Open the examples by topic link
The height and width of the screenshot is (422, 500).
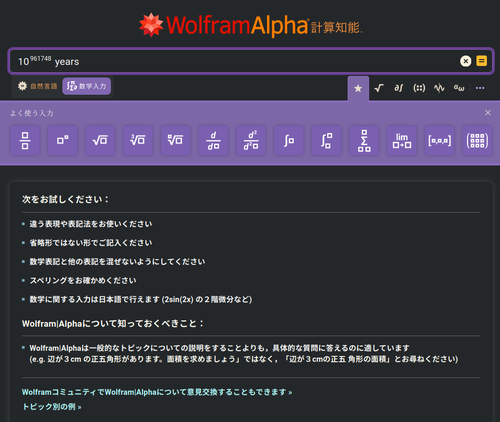[52, 407]
